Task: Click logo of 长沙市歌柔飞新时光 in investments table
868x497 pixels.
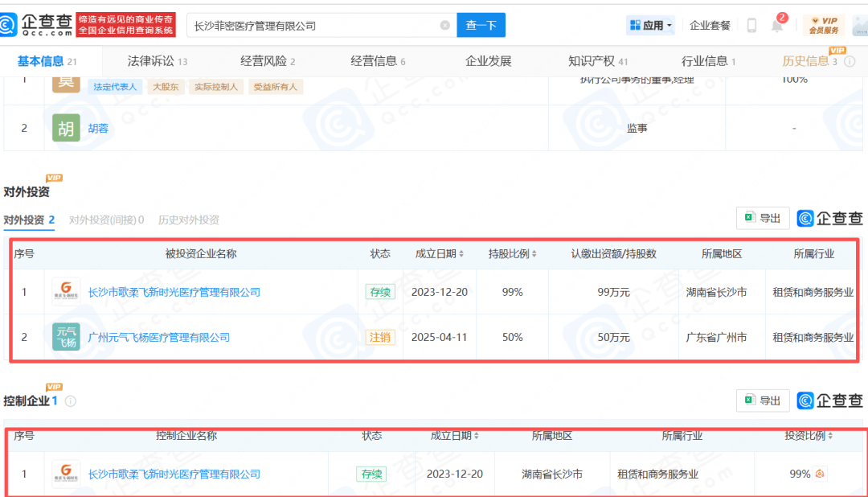Action: [66, 292]
